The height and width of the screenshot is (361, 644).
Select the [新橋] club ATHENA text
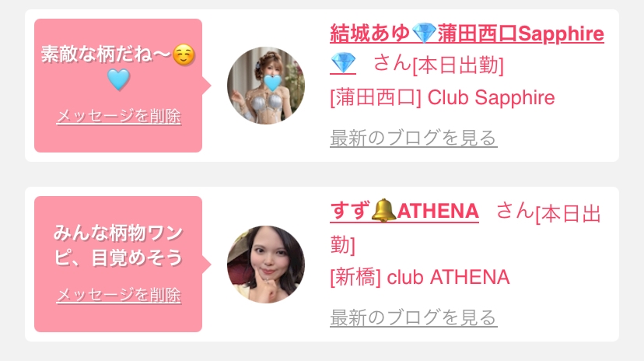pos(420,277)
